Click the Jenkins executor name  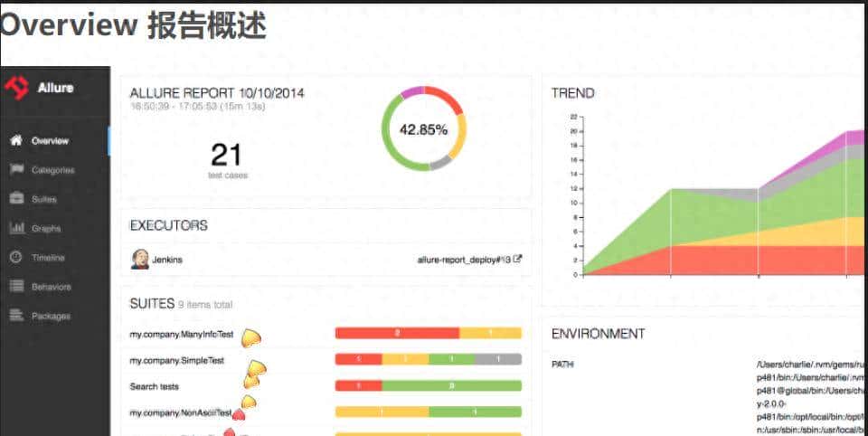[x=167, y=260]
